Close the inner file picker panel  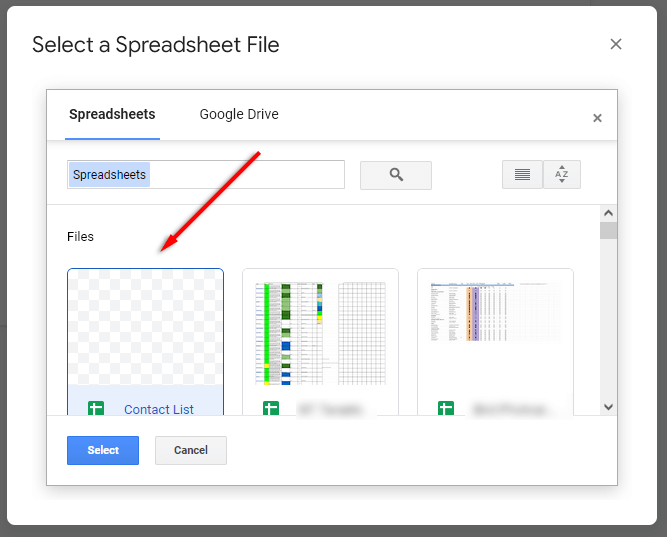tap(597, 118)
